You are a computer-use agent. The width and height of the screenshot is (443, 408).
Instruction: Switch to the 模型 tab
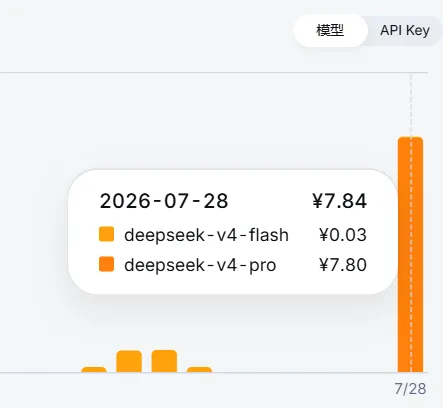[330, 30]
